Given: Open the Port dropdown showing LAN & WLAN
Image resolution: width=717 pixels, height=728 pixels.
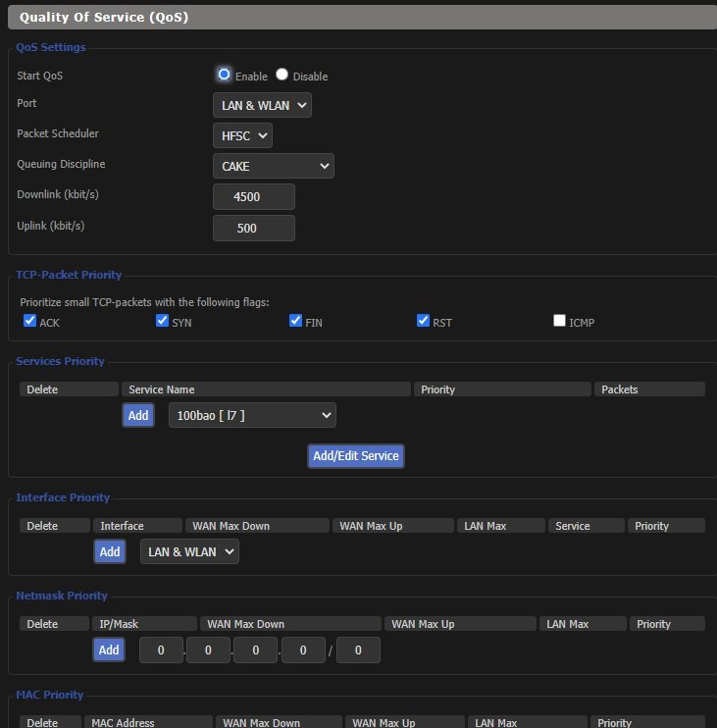Looking at the screenshot, I should pyautogui.click(x=262, y=105).
